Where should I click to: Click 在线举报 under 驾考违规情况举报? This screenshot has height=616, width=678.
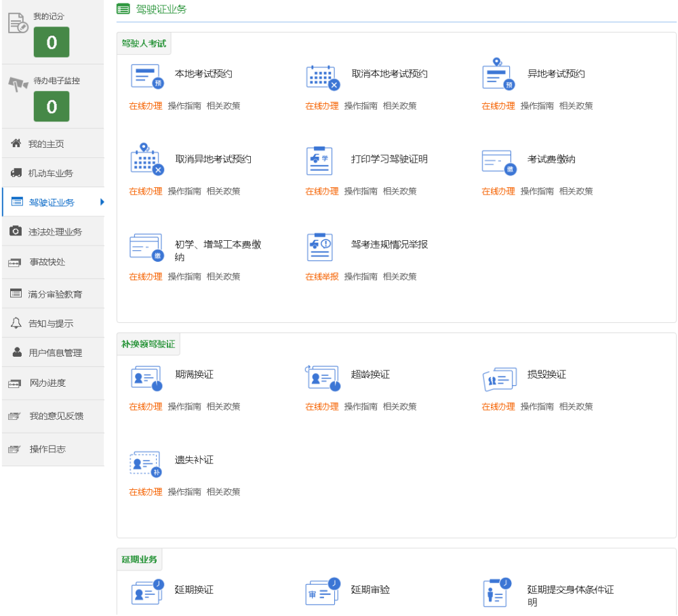pos(321,277)
